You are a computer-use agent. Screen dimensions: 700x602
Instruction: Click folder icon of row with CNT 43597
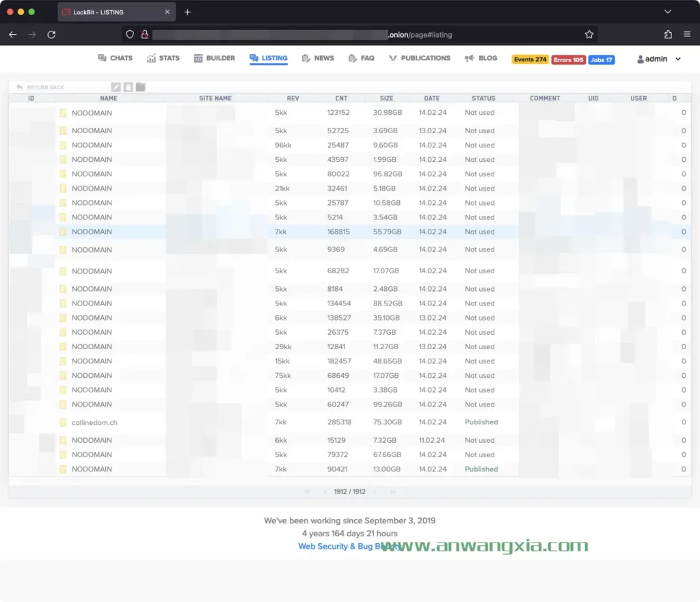[x=63, y=159]
